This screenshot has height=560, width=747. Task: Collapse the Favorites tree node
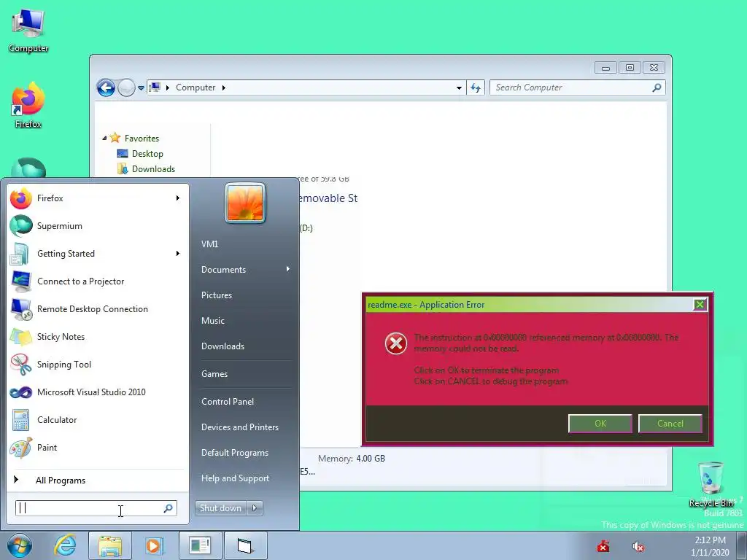(104, 138)
